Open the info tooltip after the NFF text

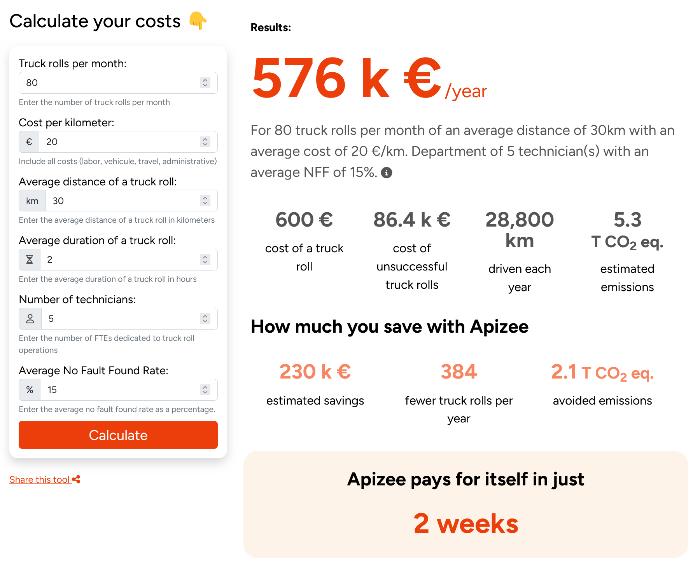[387, 172]
